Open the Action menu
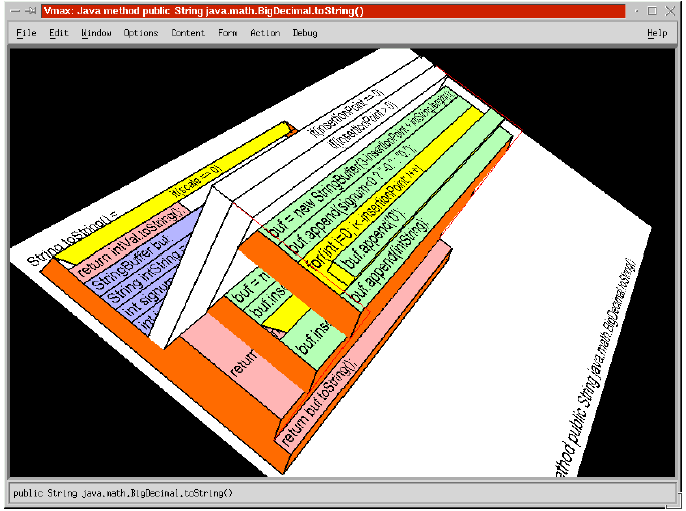Image resolution: width=686 pixels, height=511 pixels. tap(264, 33)
